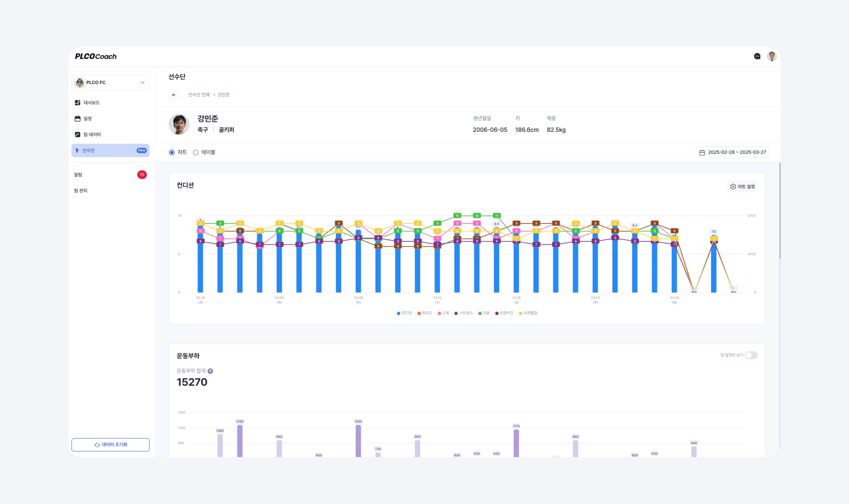
Task: Go back using the left arrow button
Action: 174,95
